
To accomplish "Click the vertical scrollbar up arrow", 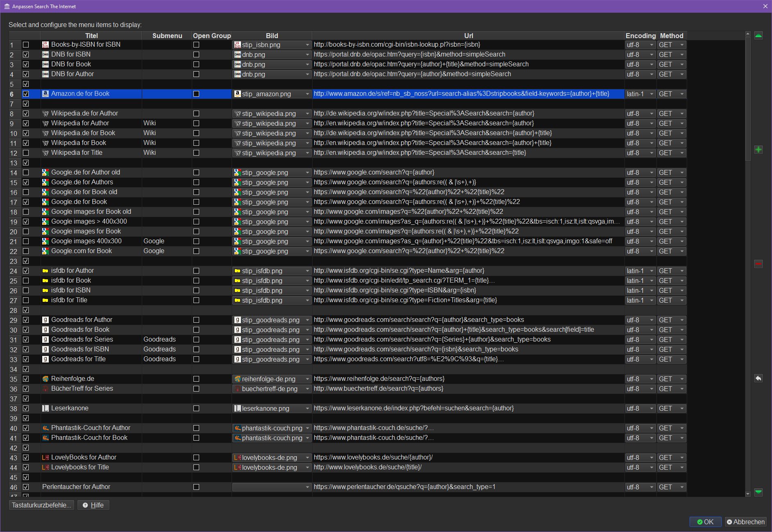I will pyautogui.click(x=748, y=34).
